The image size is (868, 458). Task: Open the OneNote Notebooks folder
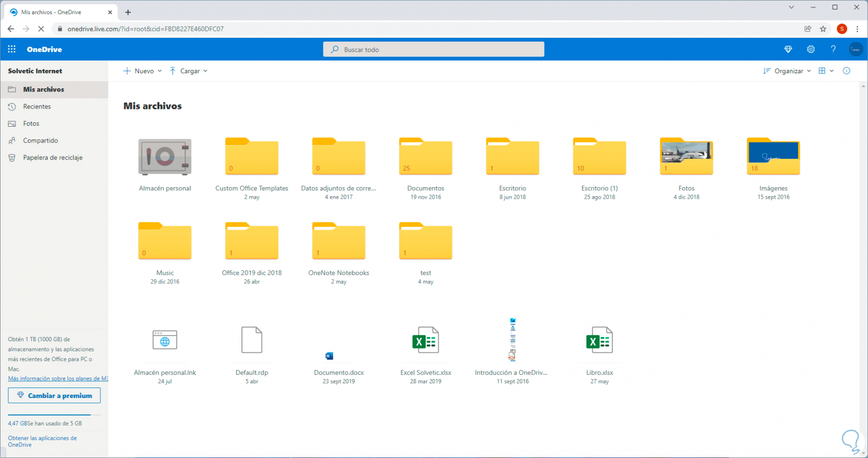339,241
